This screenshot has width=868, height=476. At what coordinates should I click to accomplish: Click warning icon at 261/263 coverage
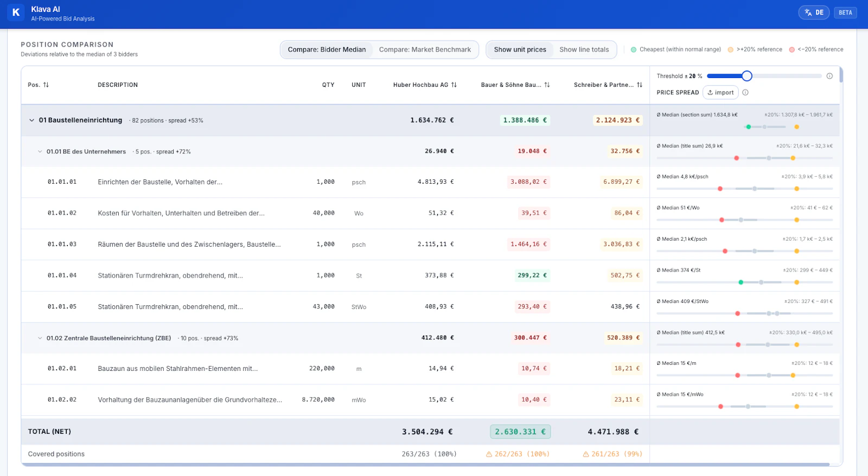[586, 454]
